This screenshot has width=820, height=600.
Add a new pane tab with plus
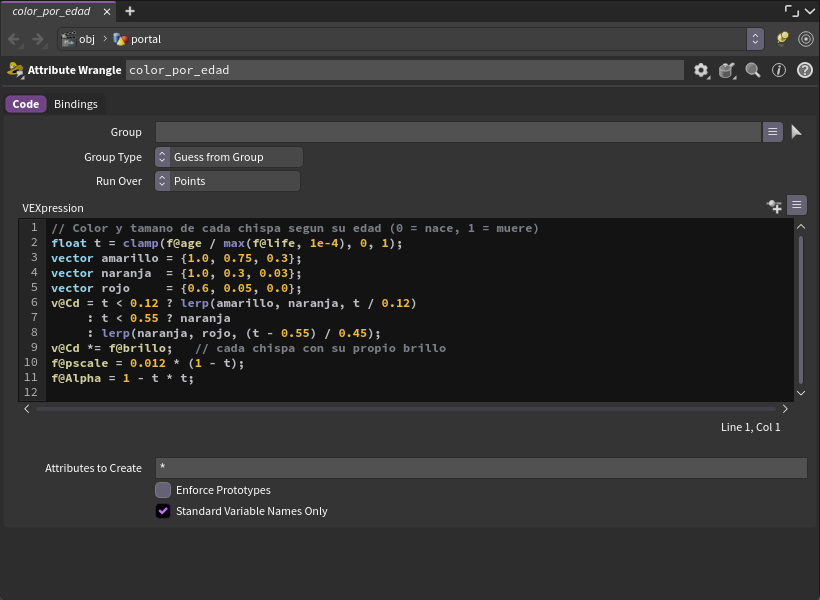(x=130, y=11)
